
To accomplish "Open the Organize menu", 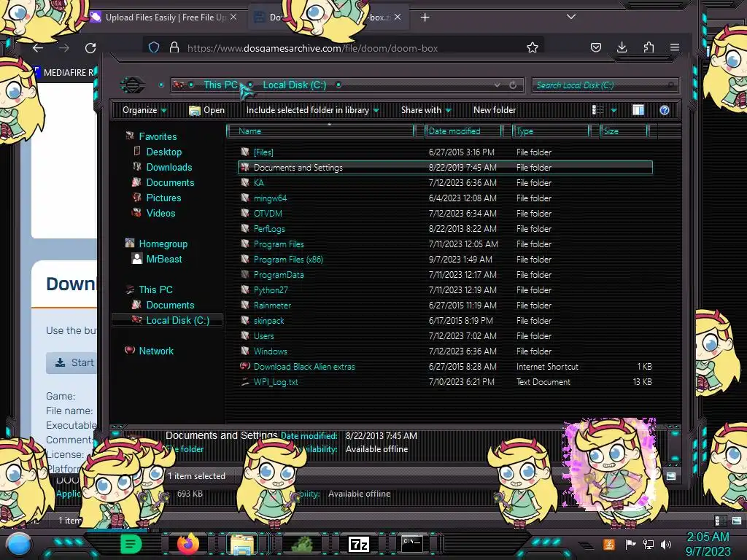I will pyautogui.click(x=144, y=110).
